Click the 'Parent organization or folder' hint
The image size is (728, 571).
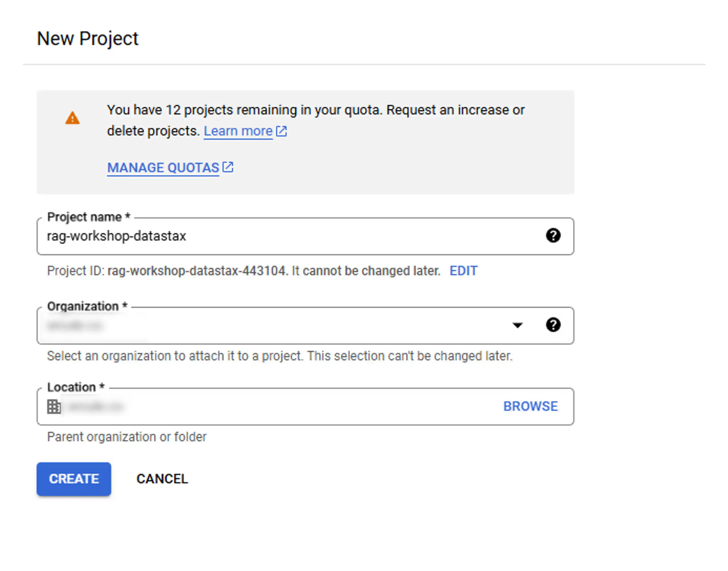click(127, 437)
